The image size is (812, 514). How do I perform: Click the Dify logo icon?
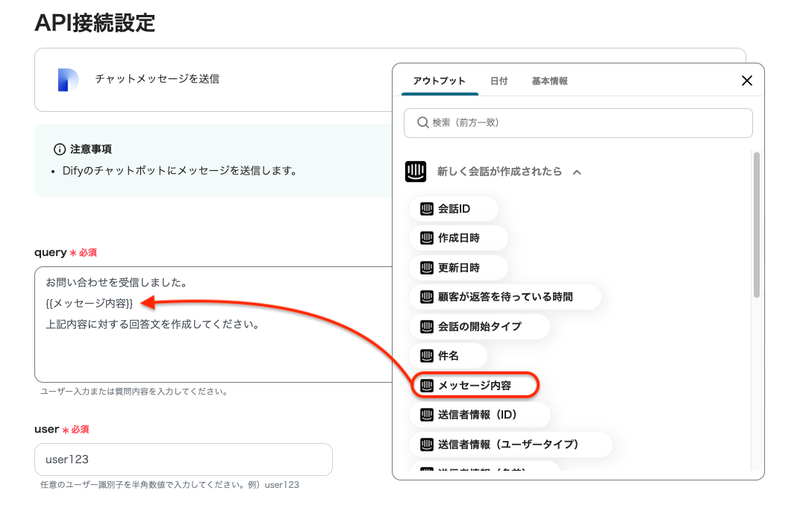click(68, 79)
